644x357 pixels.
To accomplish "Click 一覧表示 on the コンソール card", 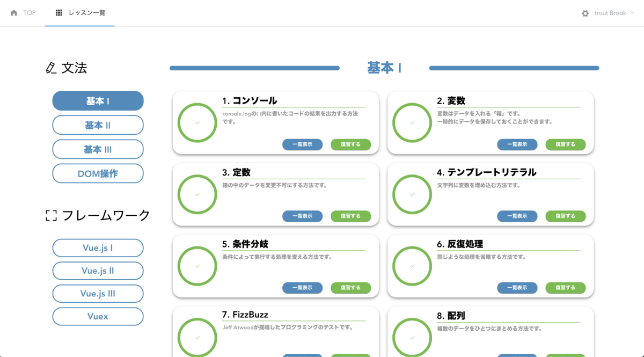I will pyautogui.click(x=303, y=144).
